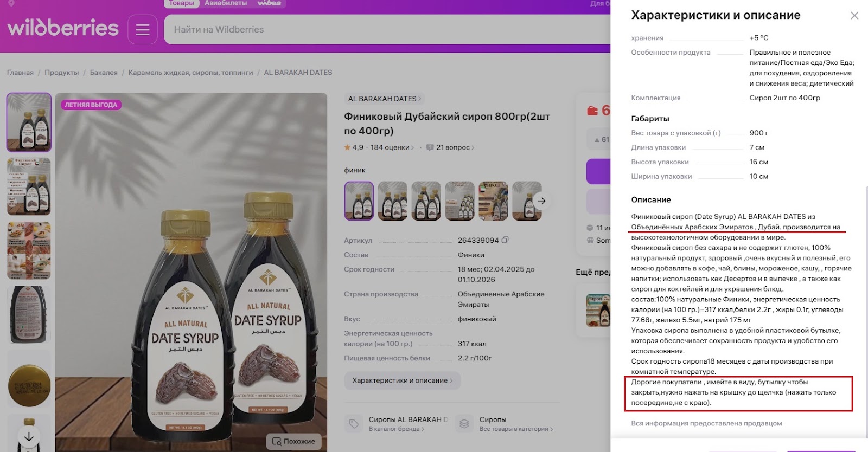Click the Габариты heading in the panel
The height and width of the screenshot is (452, 868).
tap(650, 119)
